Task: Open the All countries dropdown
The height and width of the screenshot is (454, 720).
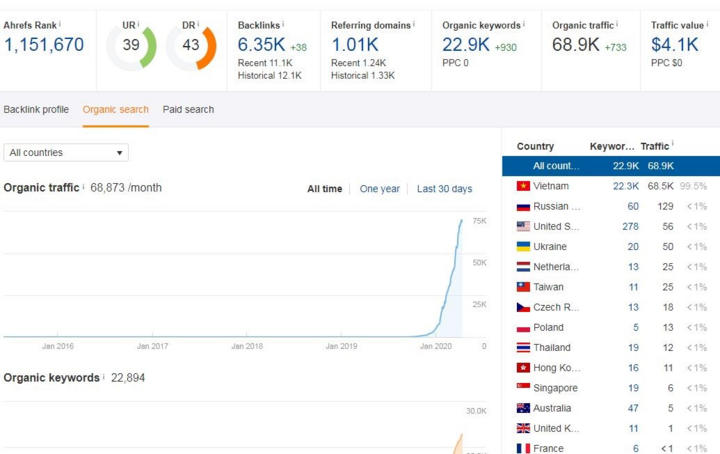Action: (x=66, y=152)
